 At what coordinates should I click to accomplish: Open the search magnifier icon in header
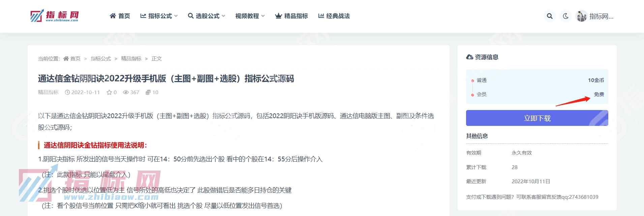[550, 16]
